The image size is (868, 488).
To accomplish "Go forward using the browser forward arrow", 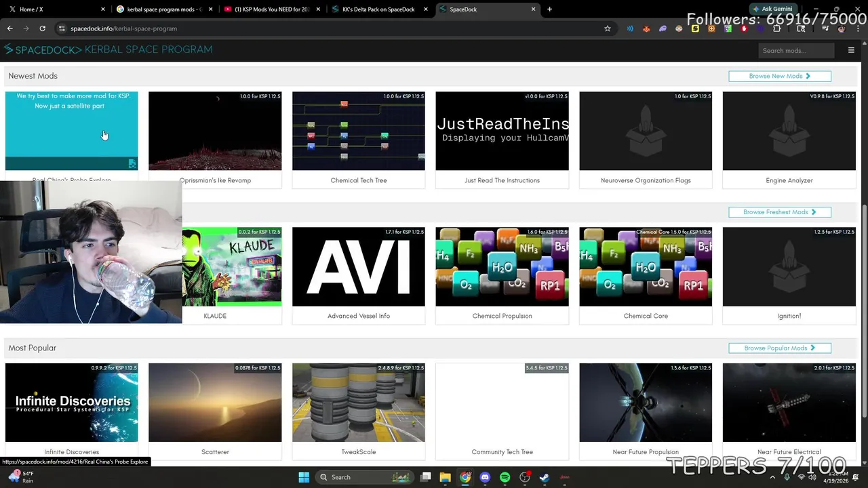I will (26, 28).
